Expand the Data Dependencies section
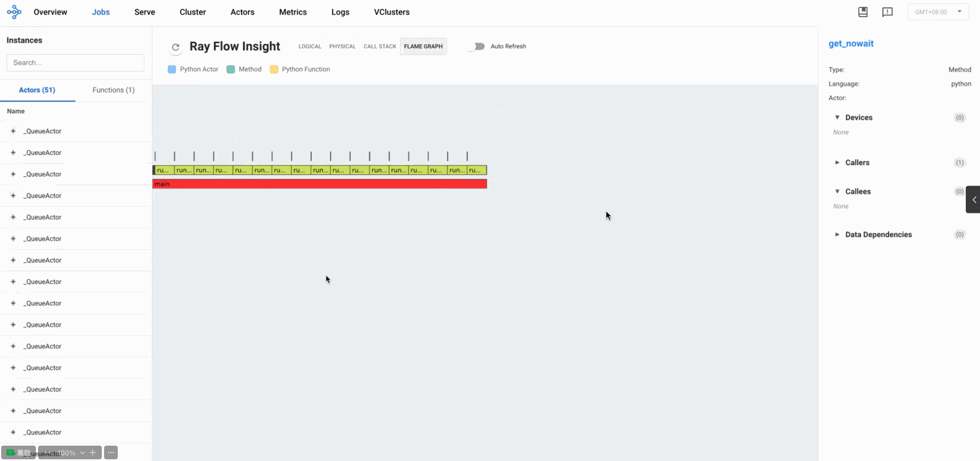Viewport: 980px width, 461px height. tap(837, 234)
